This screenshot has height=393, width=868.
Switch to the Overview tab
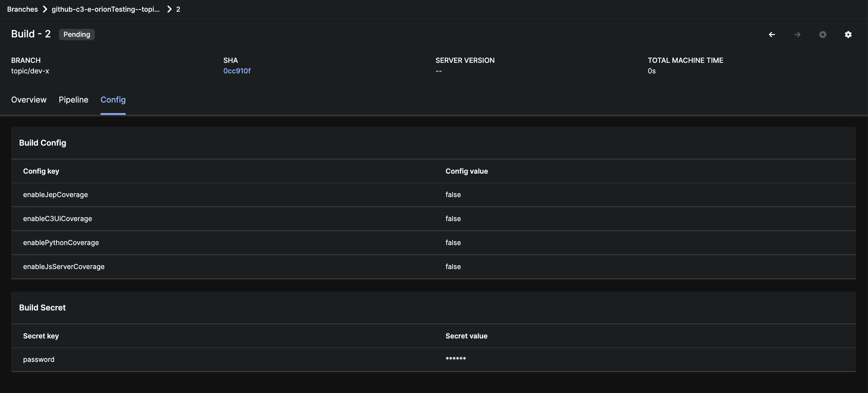click(29, 100)
